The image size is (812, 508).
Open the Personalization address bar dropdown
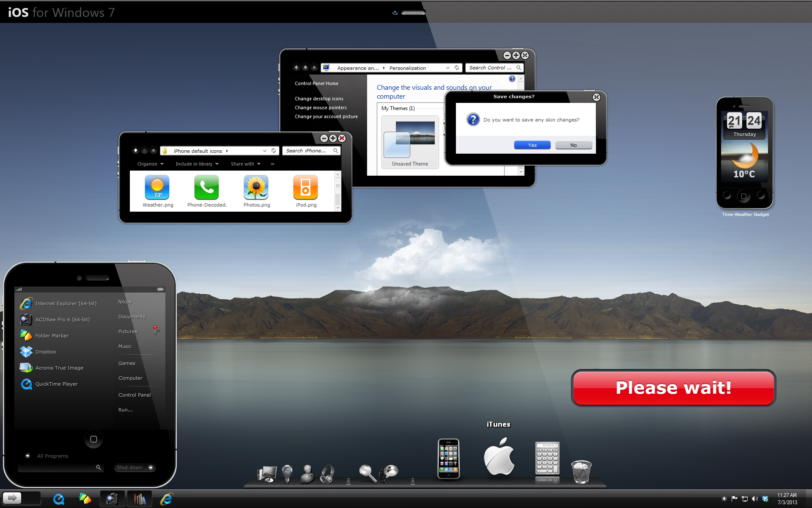pyautogui.click(x=448, y=68)
